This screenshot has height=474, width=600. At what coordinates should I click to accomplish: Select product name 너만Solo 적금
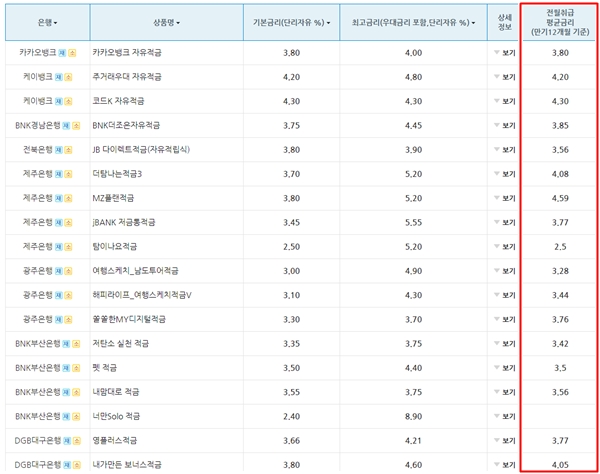pyautogui.click(x=116, y=416)
